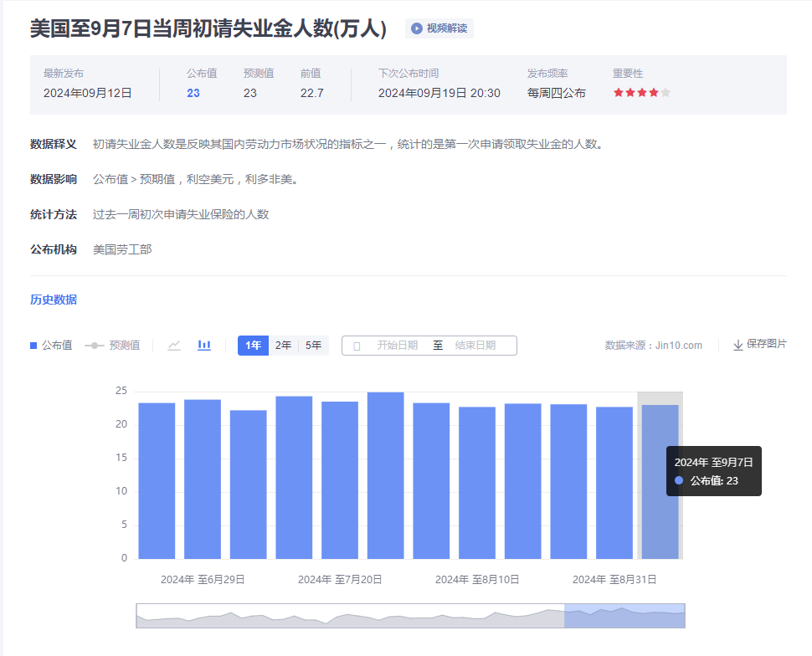Click the tallest bar in the chart

385,474
